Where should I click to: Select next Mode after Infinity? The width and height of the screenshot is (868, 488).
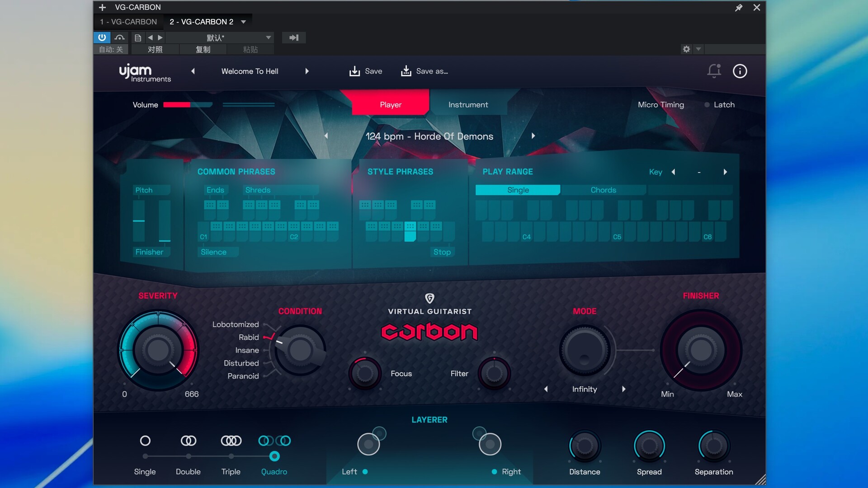[x=624, y=389]
